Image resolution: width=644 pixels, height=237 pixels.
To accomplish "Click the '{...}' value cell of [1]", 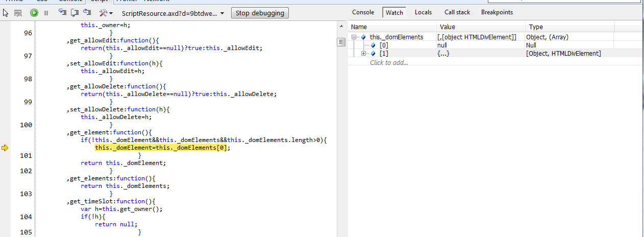I will point(443,53).
